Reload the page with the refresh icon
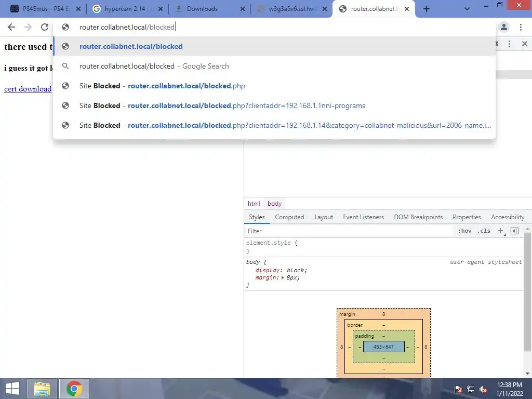The image size is (532, 399). click(x=45, y=27)
